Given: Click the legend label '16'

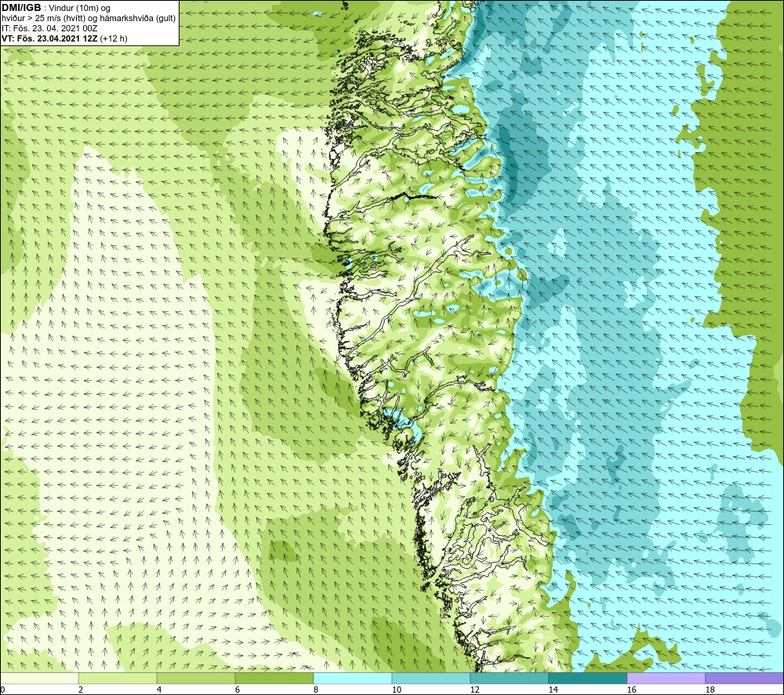Looking at the screenshot, I should click(631, 690).
